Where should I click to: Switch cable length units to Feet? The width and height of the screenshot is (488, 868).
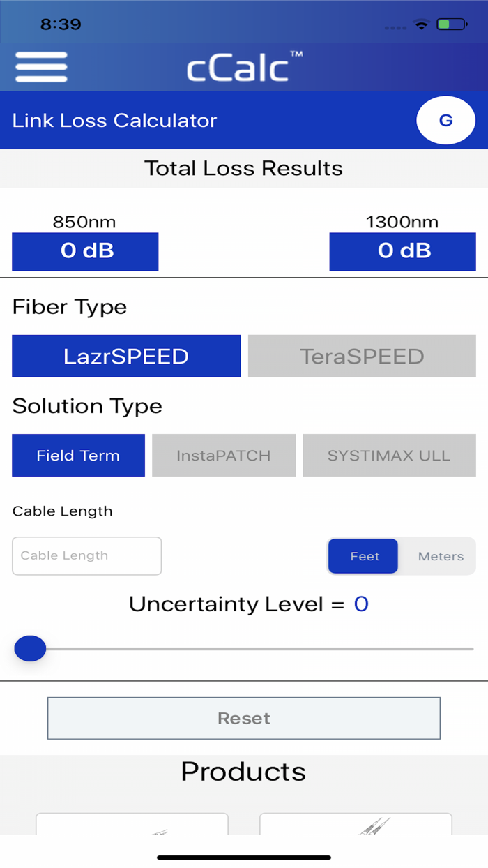(363, 556)
